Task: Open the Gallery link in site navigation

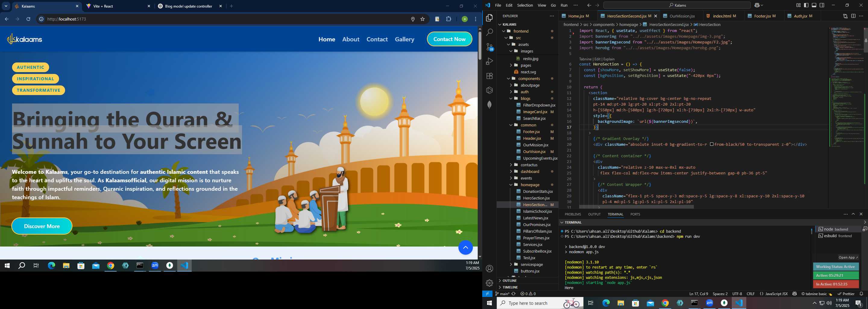Action: [x=404, y=39]
